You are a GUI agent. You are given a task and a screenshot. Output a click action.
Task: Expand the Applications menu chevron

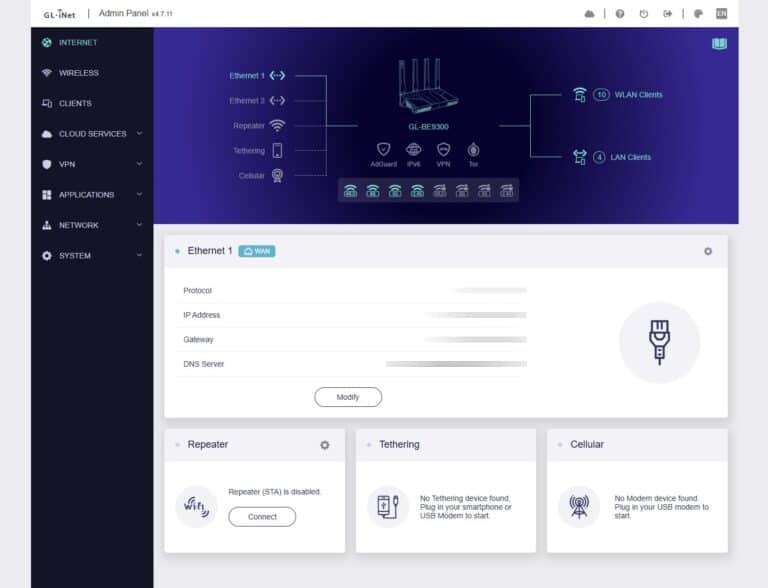139,194
